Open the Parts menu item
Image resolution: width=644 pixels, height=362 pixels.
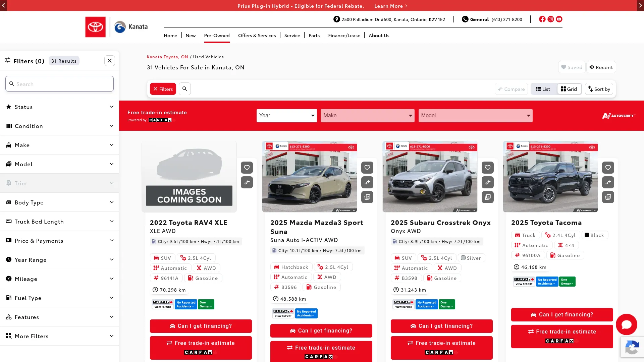[x=314, y=36]
